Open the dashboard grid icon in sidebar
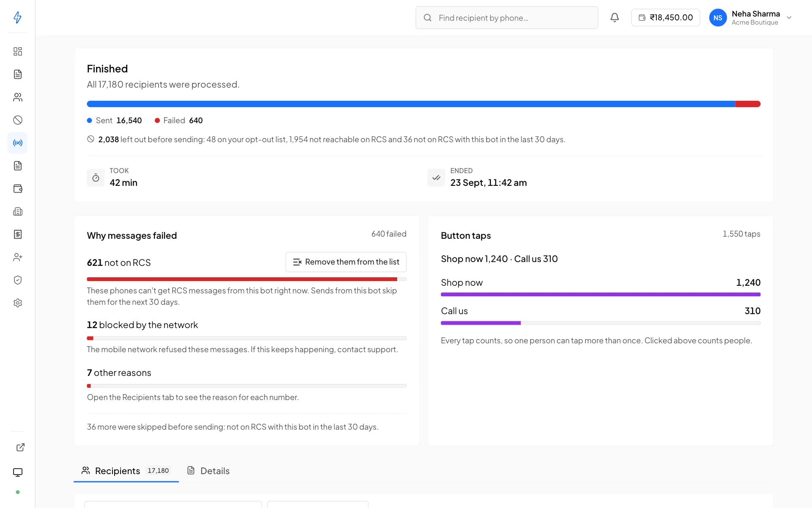 [17, 52]
